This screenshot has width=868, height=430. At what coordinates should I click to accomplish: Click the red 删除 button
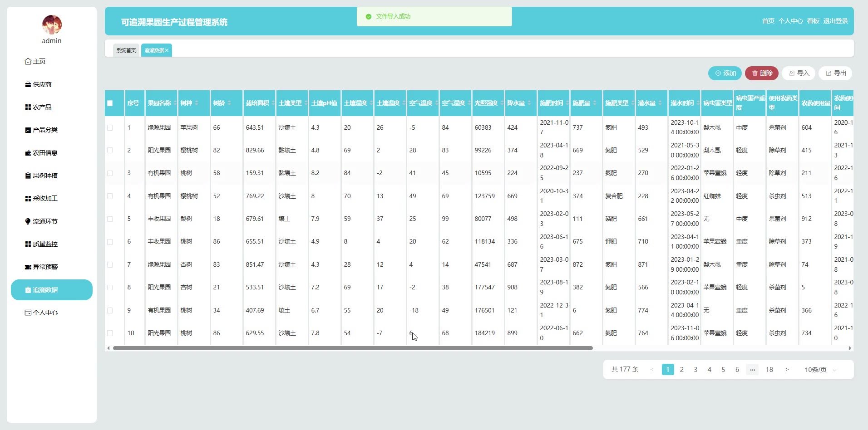click(x=762, y=73)
